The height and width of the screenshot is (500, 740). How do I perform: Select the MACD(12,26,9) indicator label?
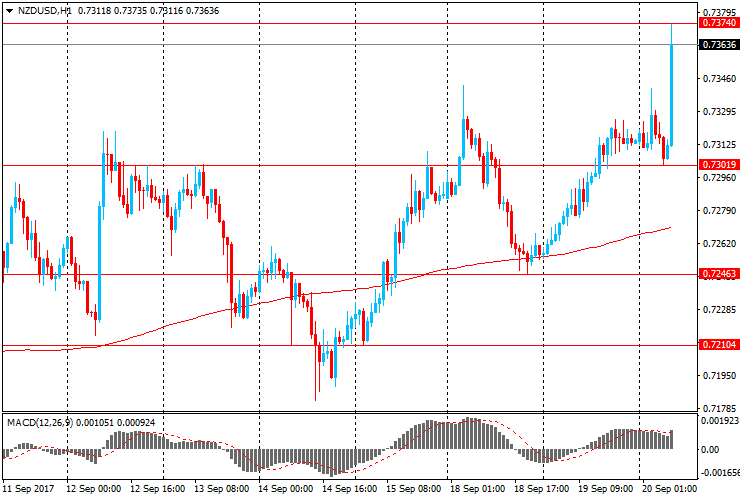(x=40, y=422)
